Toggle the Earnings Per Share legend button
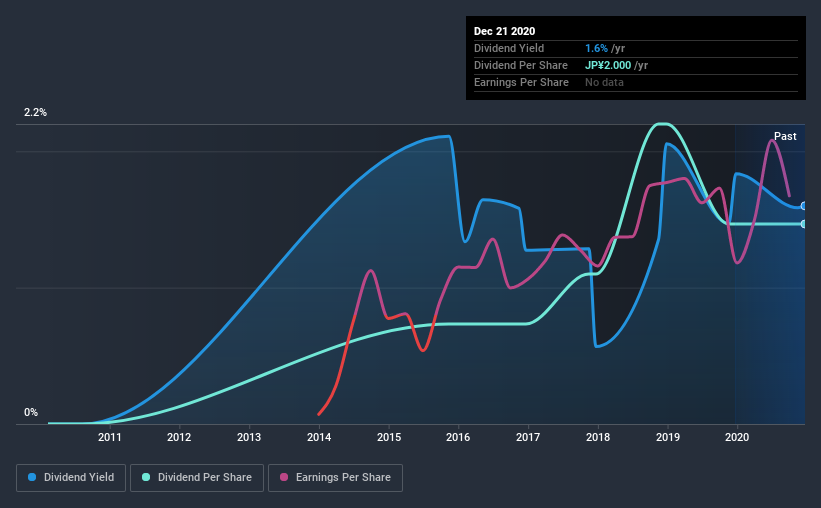The image size is (821, 508). pyautogui.click(x=335, y=478)
